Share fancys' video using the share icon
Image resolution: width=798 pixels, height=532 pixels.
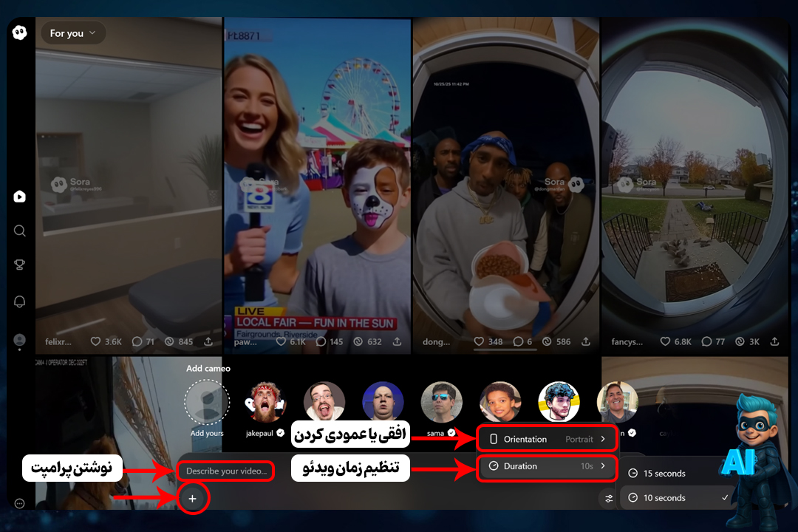click(x=775, y=341)
